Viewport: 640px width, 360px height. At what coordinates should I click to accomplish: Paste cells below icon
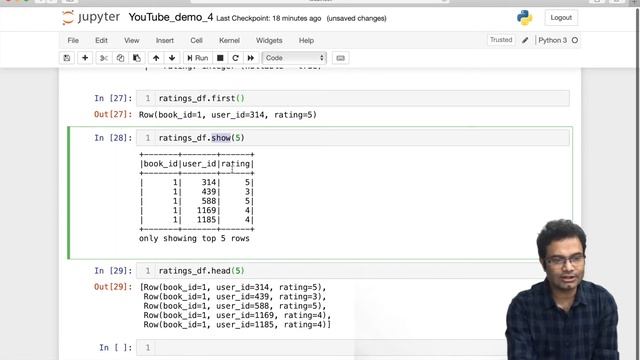coord(137,58)
